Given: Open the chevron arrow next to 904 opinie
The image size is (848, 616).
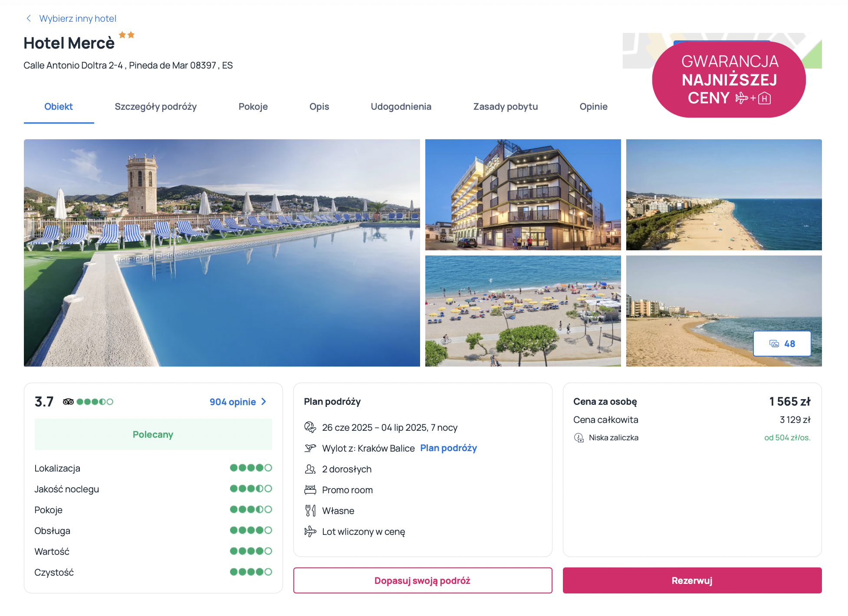Looking at the screenshot, I should 264,402.
